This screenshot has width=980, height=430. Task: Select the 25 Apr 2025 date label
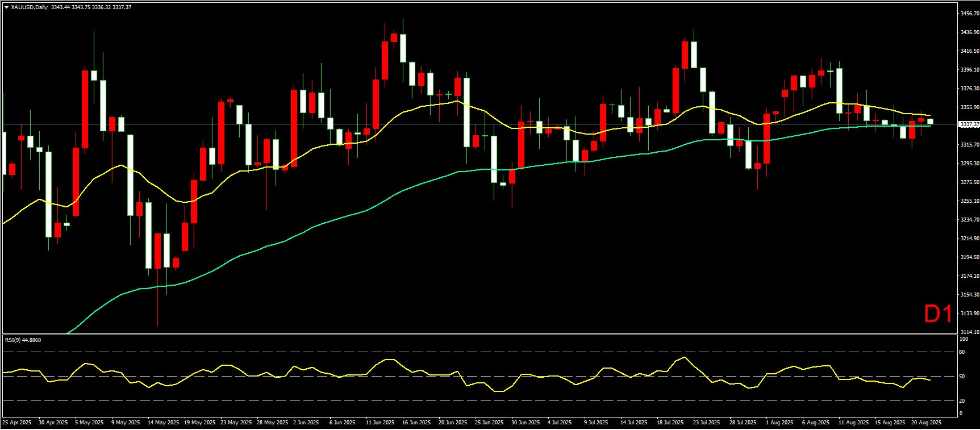(17, 422)
